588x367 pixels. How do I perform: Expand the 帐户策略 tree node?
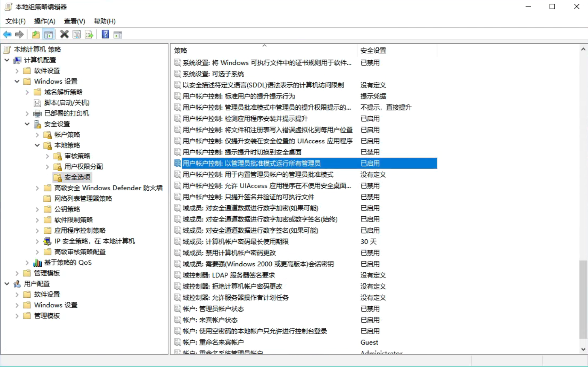tap(37, 135)
